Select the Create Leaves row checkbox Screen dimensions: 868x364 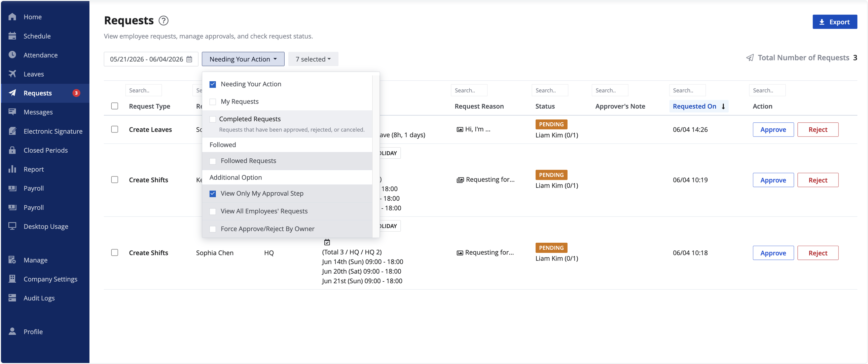coord(115,129)
